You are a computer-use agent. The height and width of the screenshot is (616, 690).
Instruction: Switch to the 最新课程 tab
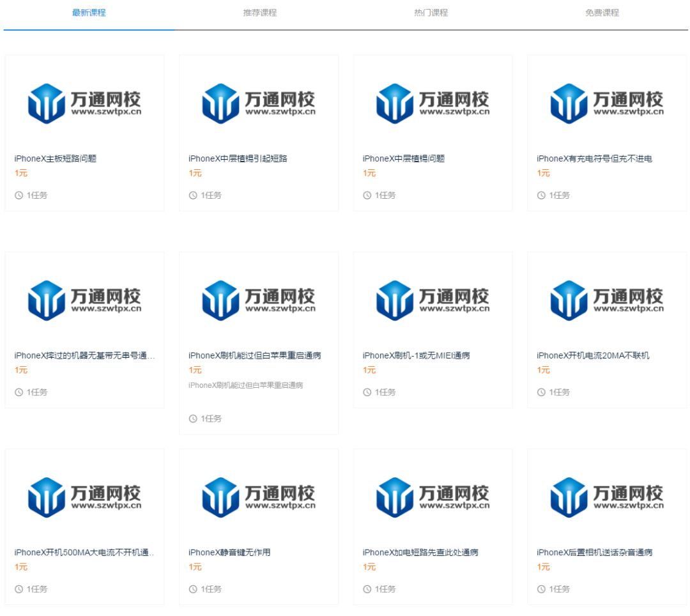[89, 13]
